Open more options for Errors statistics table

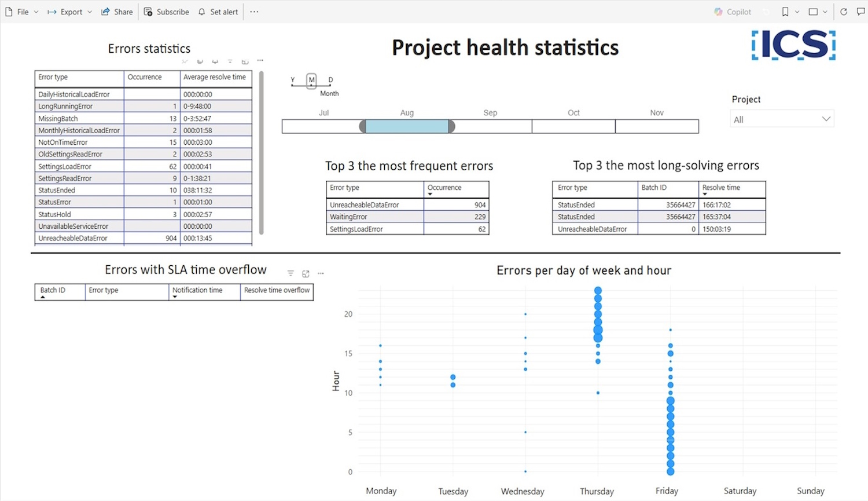tap(260, 61)
